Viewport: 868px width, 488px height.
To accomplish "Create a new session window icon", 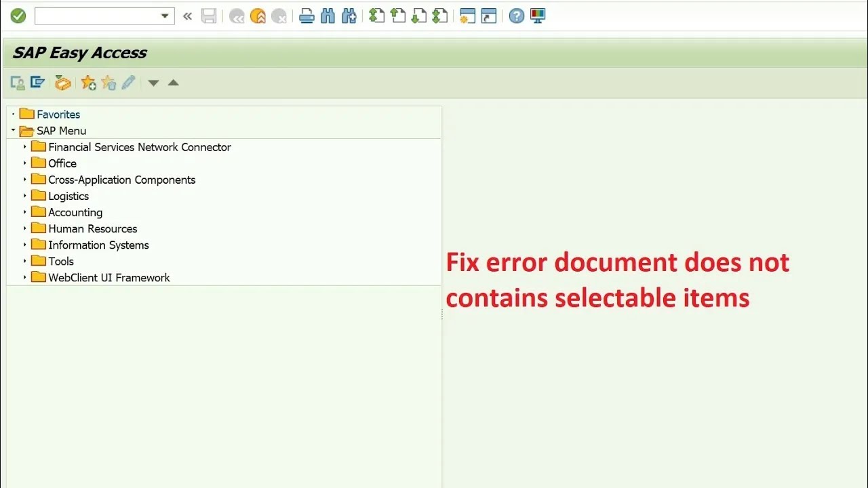I will [x=467, y=16].
